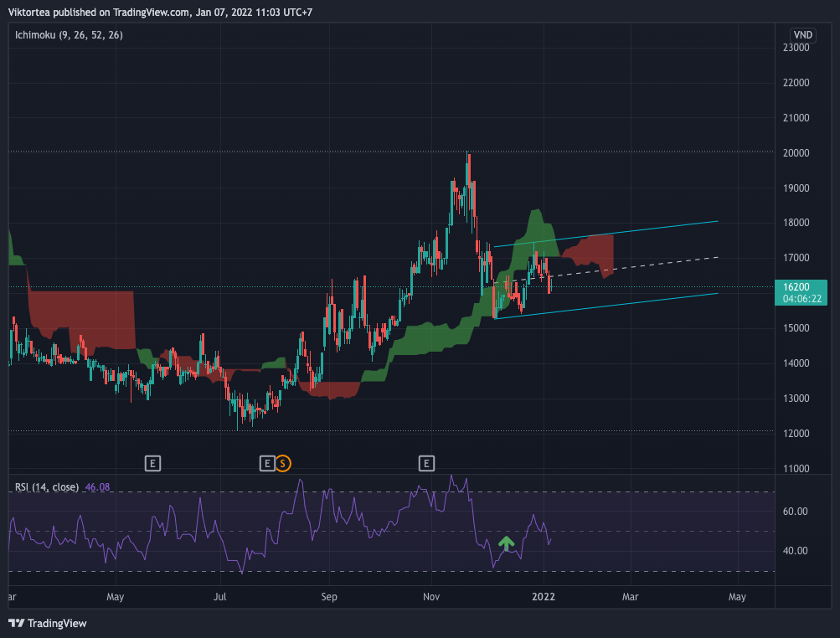This screenshot has width=840, height=638.
Task: Click the TradingView logo at bottom left
Action: pyautogui.click(x=48, y=623)
